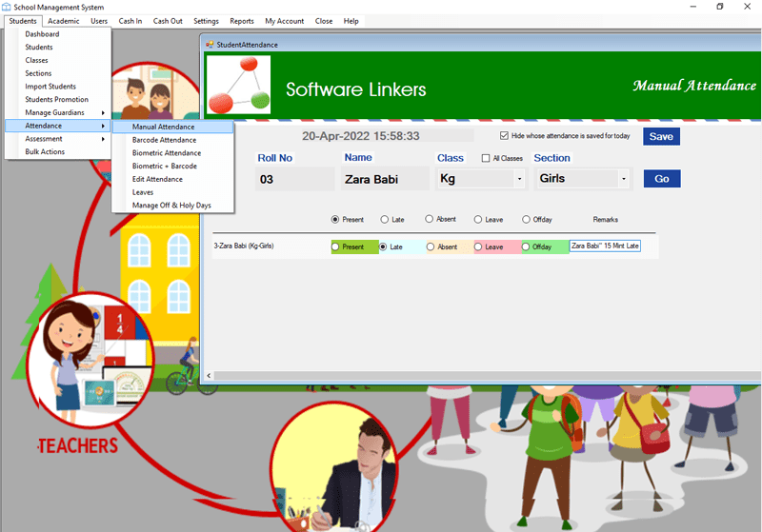762x532 pixels.
Task: Select the header Late radio button
Action: click(x=385, y=220)
